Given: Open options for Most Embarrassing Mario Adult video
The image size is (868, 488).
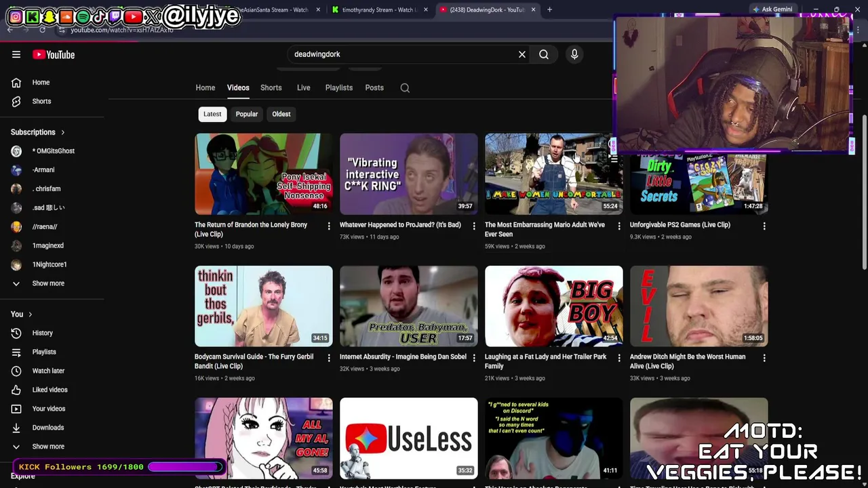Looking at the screenshot, I should click(x=619, y=226).
